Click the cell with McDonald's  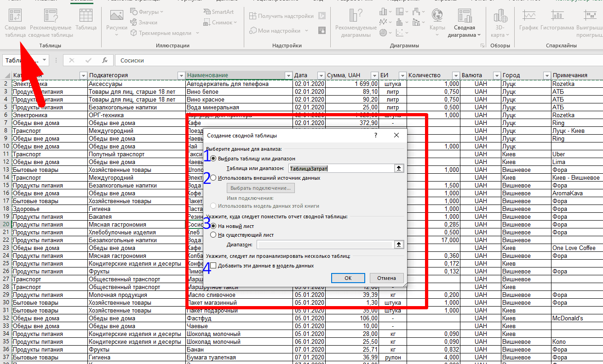tap(577, 318)
